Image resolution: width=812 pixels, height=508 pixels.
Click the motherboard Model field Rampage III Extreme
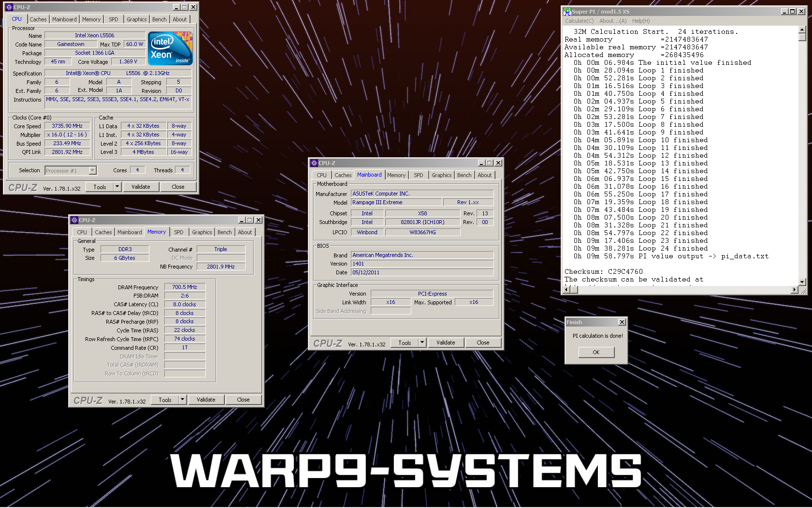396,202
